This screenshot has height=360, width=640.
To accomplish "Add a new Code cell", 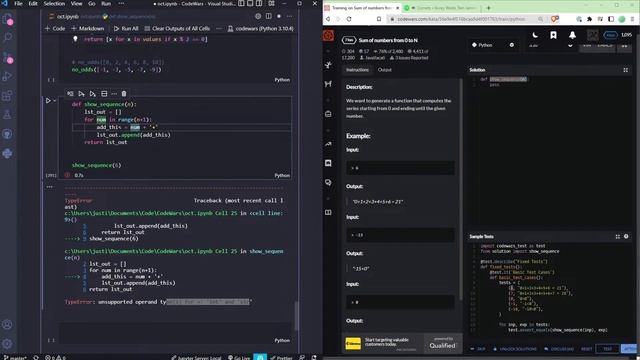I will pos(55,29).
